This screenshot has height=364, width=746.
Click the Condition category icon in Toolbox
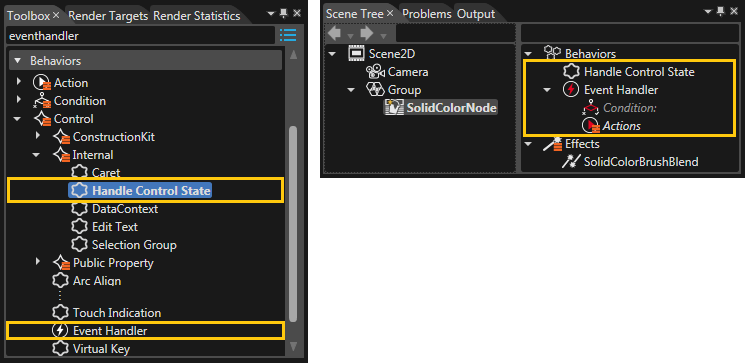click(x=42, y=101)
